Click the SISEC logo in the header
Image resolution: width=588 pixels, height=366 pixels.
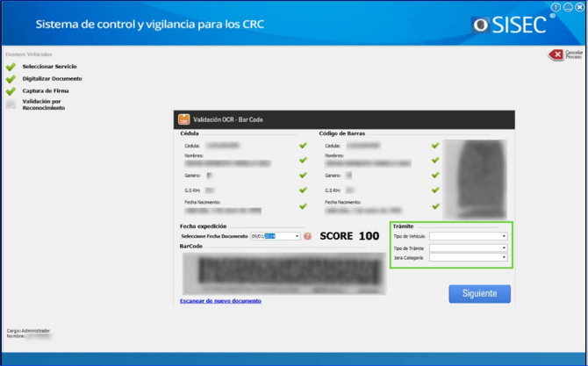point(511,25)
